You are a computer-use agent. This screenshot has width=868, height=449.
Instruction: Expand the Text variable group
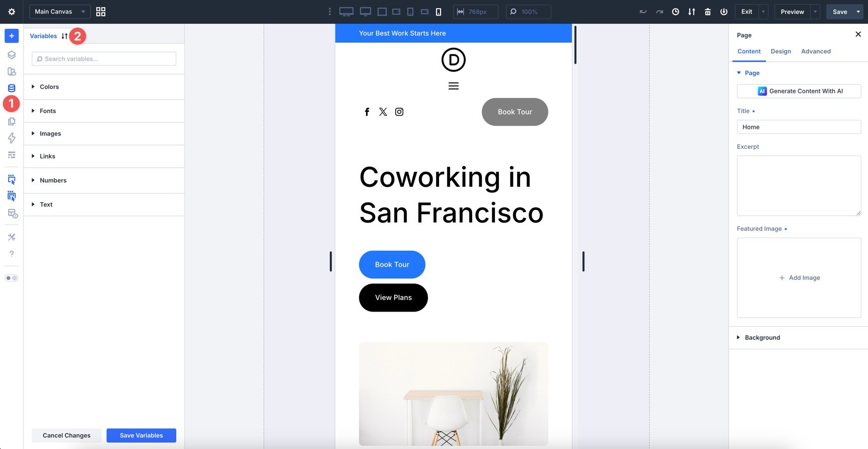coord(104,204)
